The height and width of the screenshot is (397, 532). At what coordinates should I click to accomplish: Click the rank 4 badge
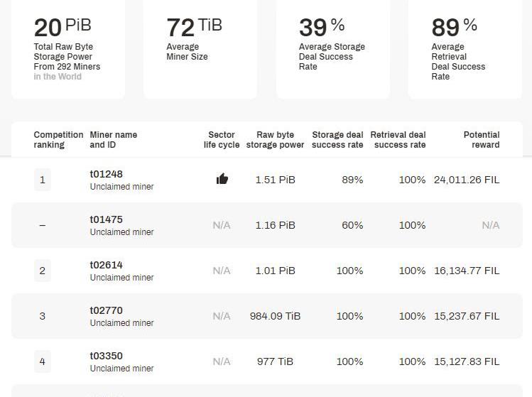(x=42, y=361)
